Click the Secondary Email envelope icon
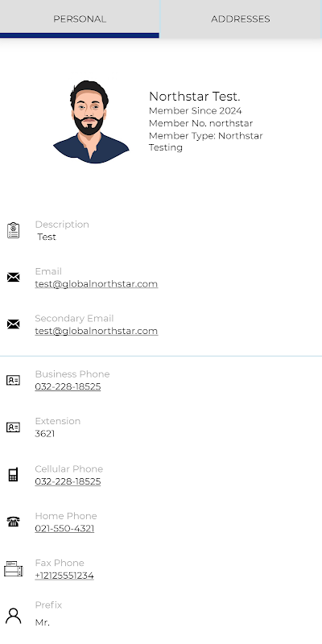The width and height of the screenshot is (322, 644). pos(13,324)
